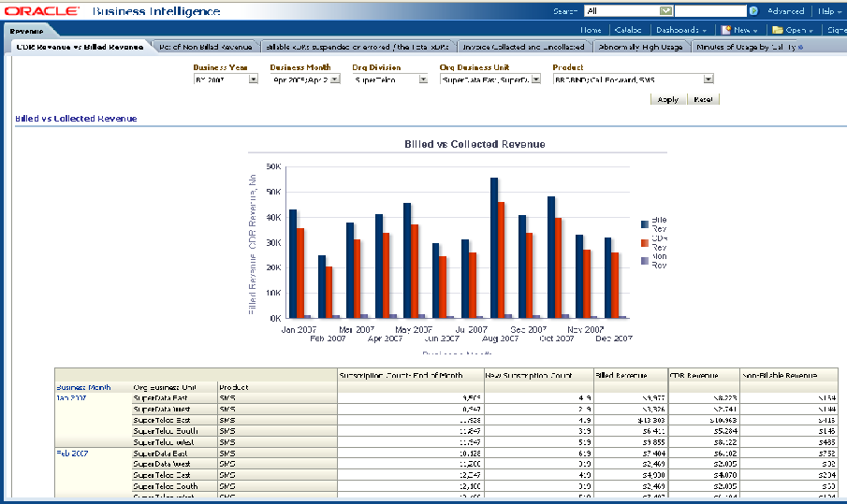The width and height of the screenshot is (847, 504).
Task: Expand the Dashboards menu
Action: tap(681, 30)
